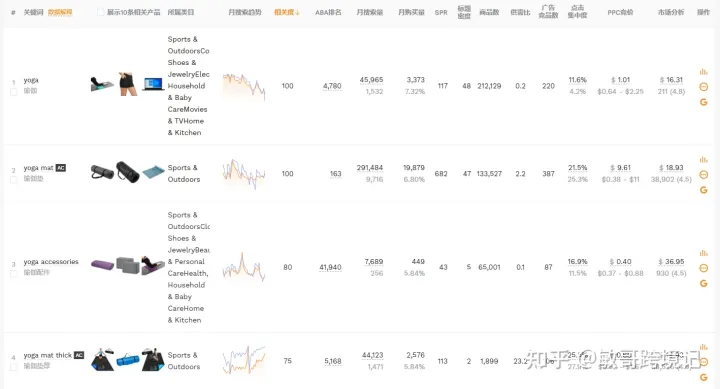Screen dimensions: 720x389
Task: Open more-options circle icon for yoga mat thick
Action: point(703,362)
